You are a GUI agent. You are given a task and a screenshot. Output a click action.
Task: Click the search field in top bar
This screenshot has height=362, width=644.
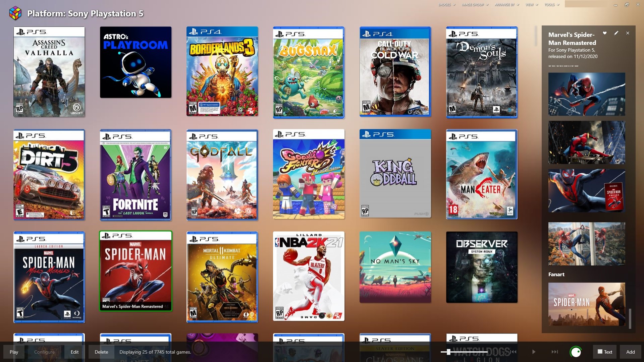point(586,4)
